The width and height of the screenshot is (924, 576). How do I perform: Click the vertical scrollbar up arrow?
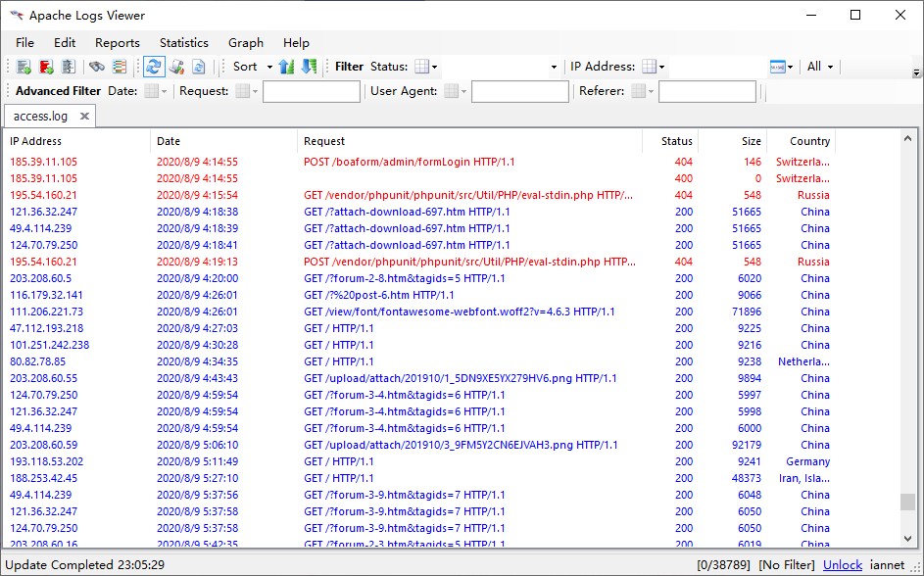(x=907, y=138)
